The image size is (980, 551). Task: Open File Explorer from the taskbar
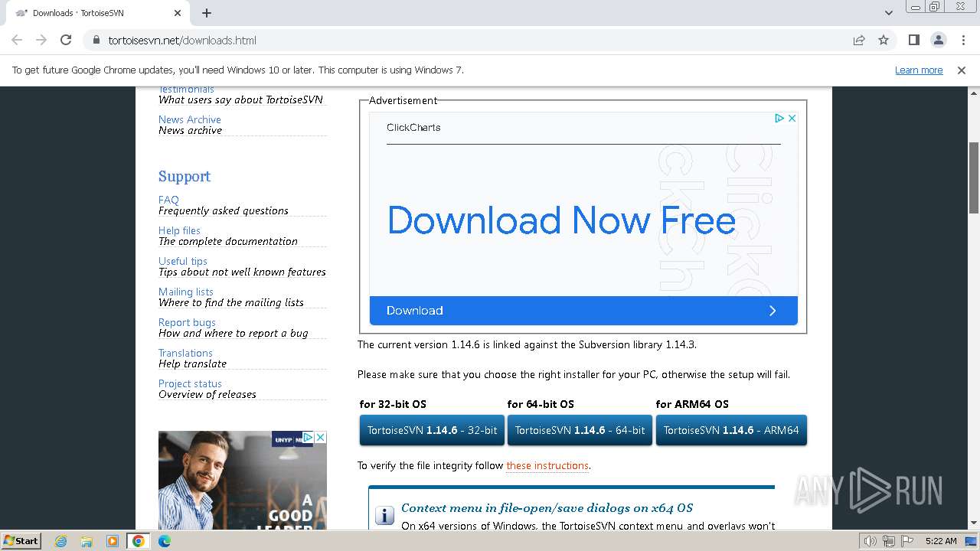(87, 541)
